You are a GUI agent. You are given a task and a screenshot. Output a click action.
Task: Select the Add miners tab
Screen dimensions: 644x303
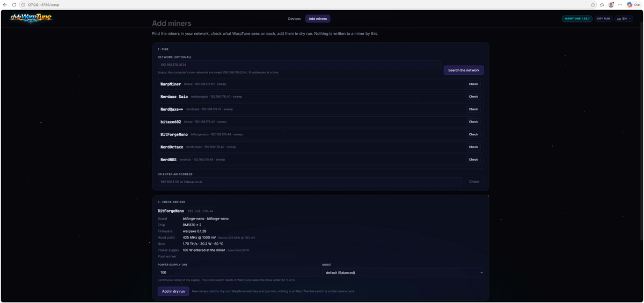click(x=318, y=19)
